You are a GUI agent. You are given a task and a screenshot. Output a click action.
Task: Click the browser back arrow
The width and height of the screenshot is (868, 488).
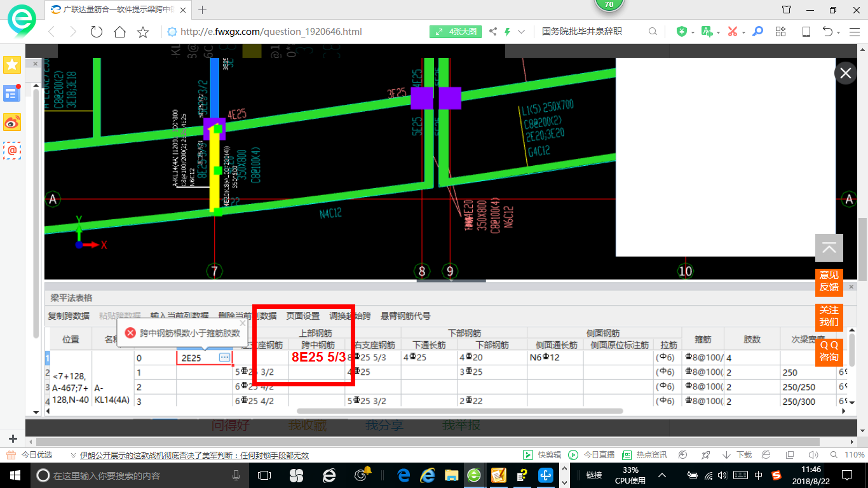click(x=51, y=32)
